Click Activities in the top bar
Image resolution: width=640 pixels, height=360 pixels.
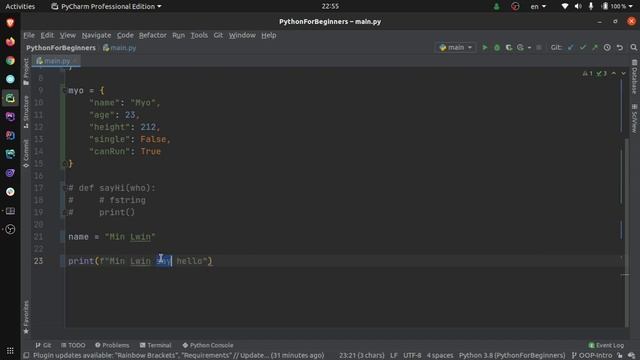(x=20, y=6)
